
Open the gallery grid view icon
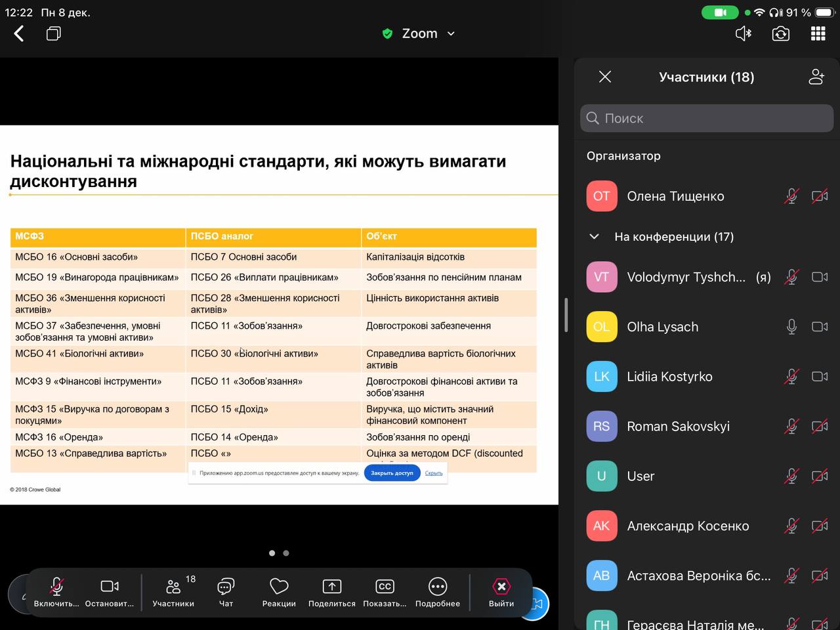[818, 33]
